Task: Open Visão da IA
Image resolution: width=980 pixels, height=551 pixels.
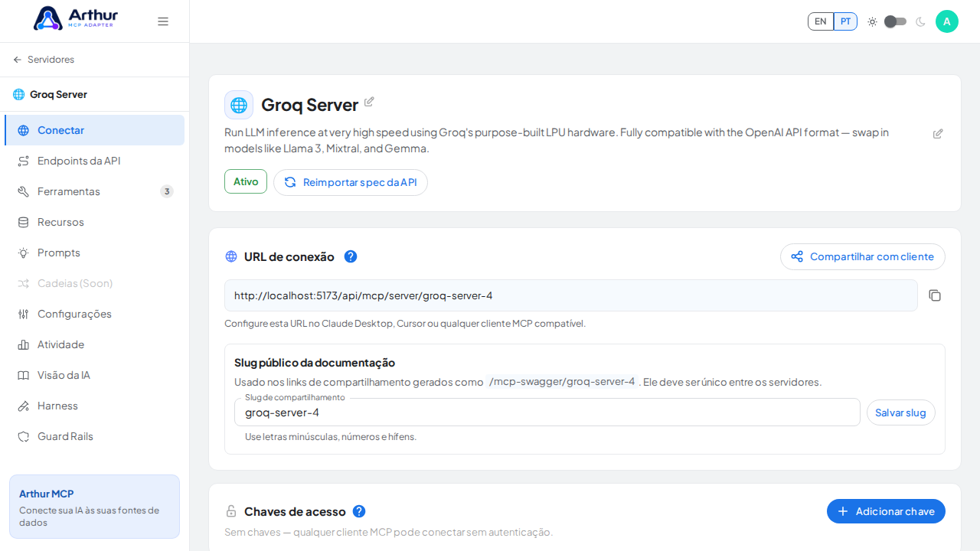Action: point(94,375)
